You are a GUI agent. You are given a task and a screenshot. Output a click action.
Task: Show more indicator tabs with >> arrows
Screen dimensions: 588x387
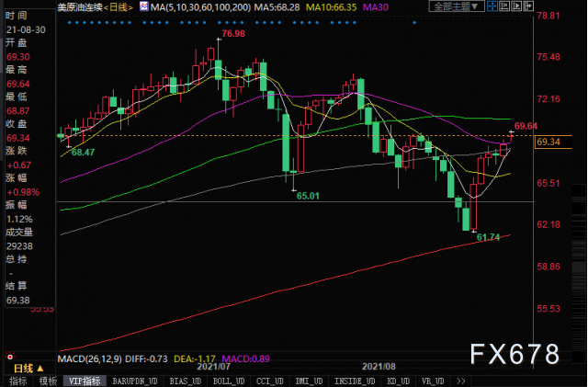click(x=461, y=381)
